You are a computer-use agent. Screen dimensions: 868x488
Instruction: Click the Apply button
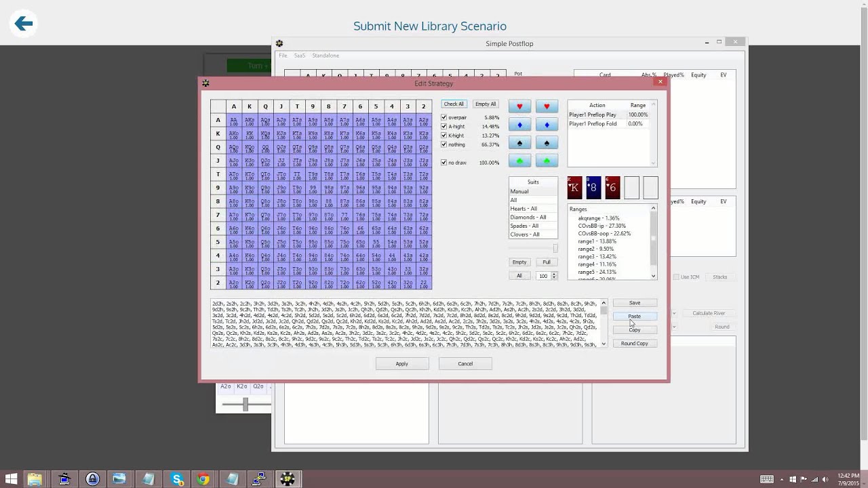pyautogui.click(x=402, y=364)
